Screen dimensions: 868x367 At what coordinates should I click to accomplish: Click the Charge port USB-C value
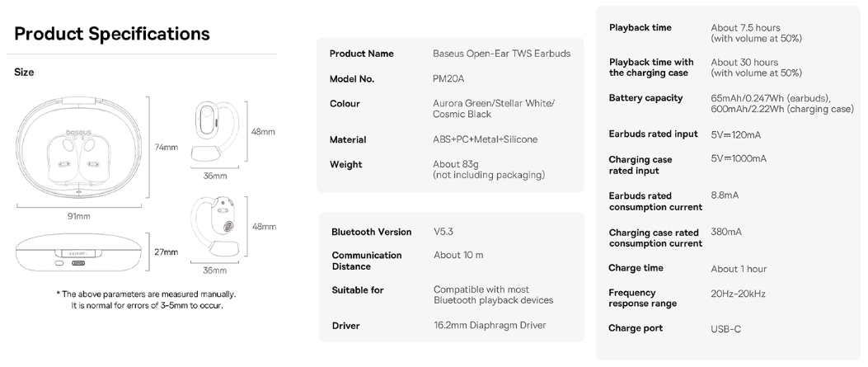pos(725,329)
